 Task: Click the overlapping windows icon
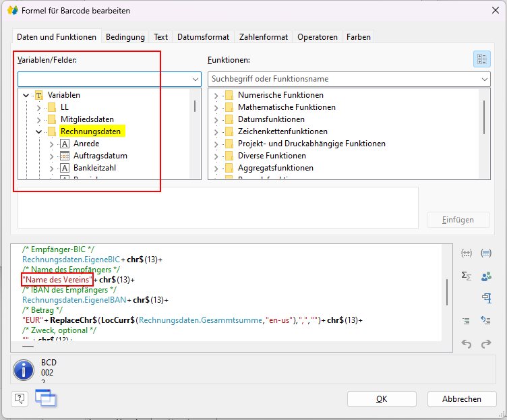[46, 398]
